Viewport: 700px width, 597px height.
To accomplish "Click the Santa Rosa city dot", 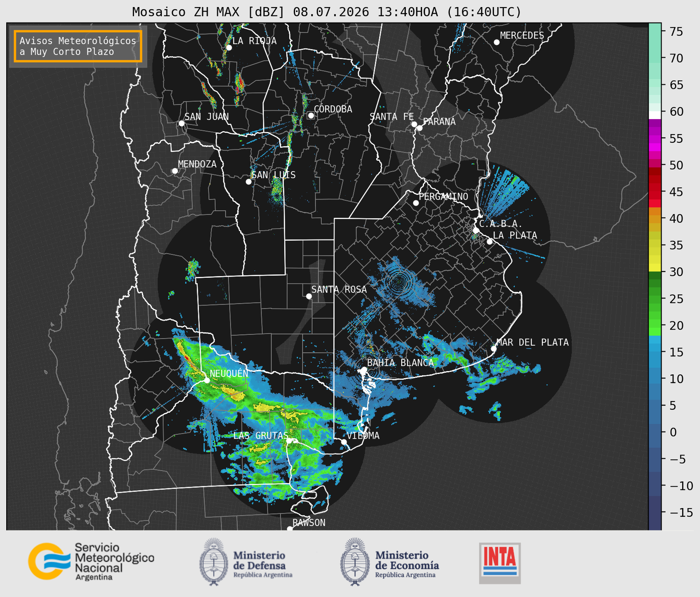I will point(309,296).
